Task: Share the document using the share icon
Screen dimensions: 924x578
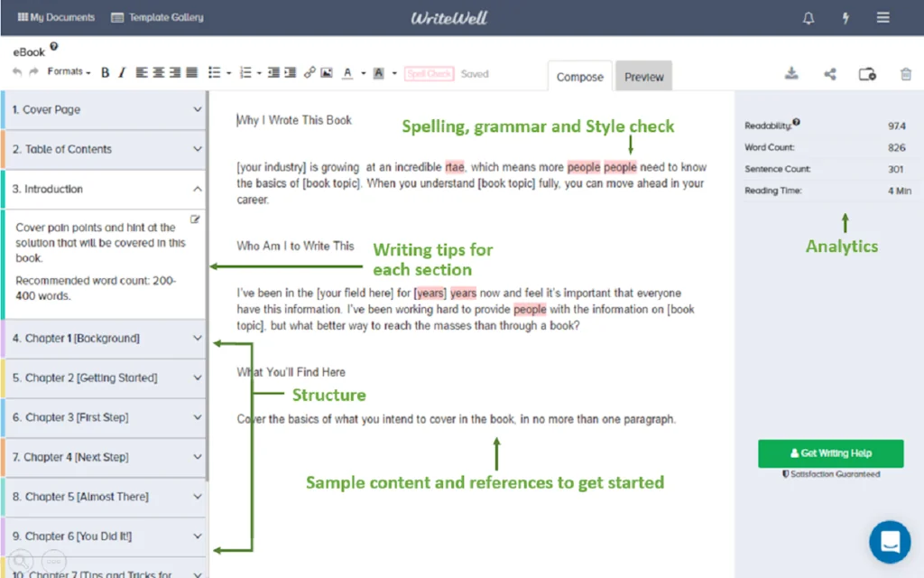Action: click(x=829, y=73)
